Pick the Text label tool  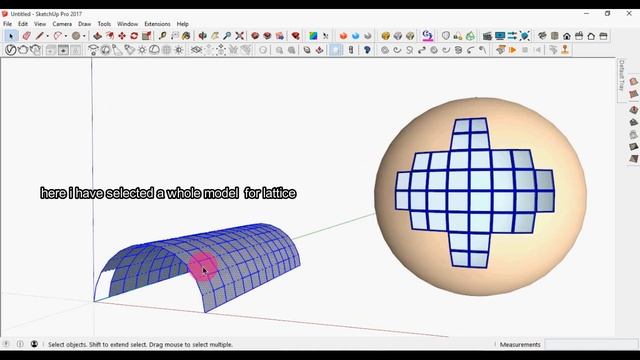[x=175, y=36]
